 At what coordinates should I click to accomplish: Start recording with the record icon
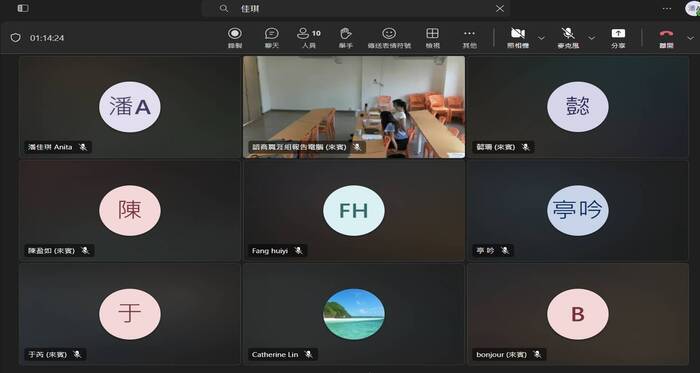pos(235,37)
